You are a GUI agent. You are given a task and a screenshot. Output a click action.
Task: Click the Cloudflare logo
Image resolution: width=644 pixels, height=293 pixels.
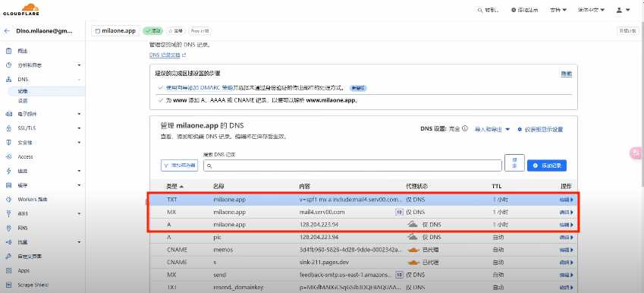point(21,9)
